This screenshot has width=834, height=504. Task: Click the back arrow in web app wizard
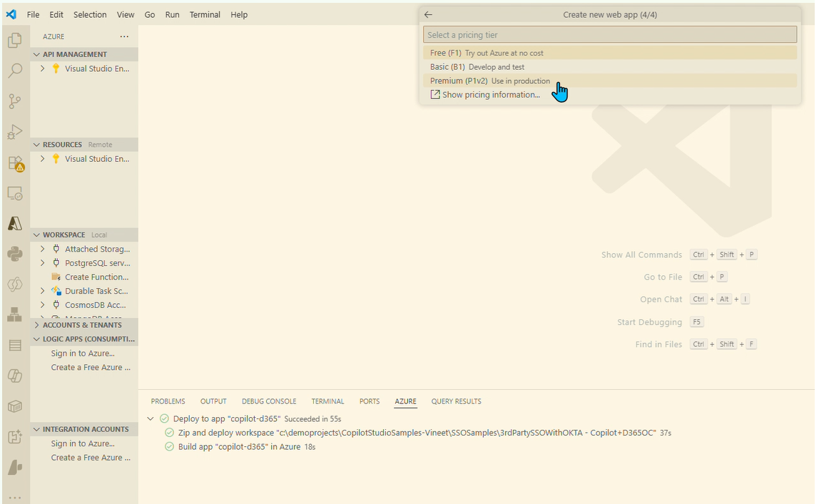pos(428,14)
